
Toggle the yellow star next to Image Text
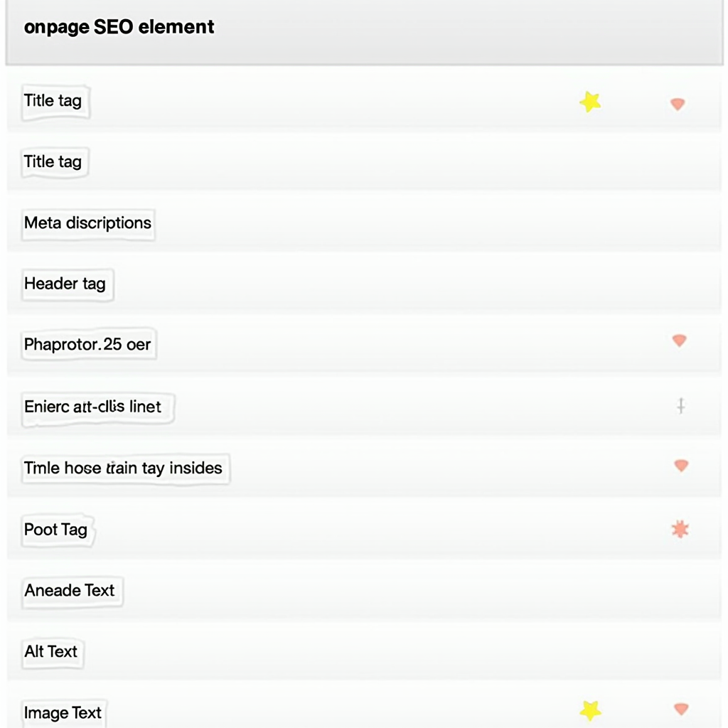589,709
